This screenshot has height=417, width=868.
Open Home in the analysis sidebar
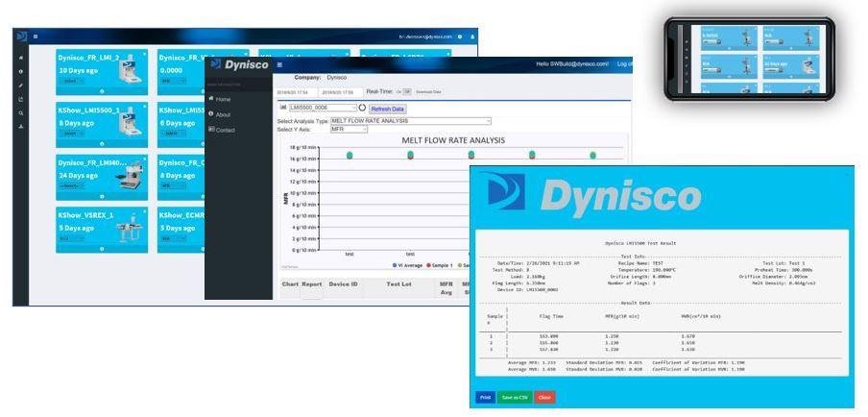pos(220,99)
